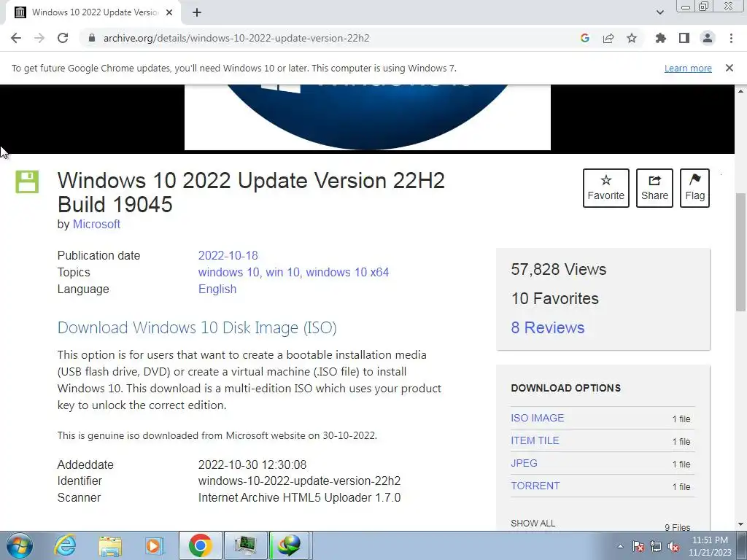747x560 pixels.
Task: Select the JPEG download option
Action: coord(524,463)
